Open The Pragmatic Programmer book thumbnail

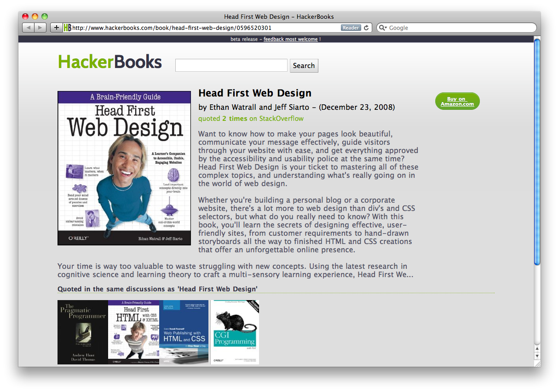click(83, 332)
